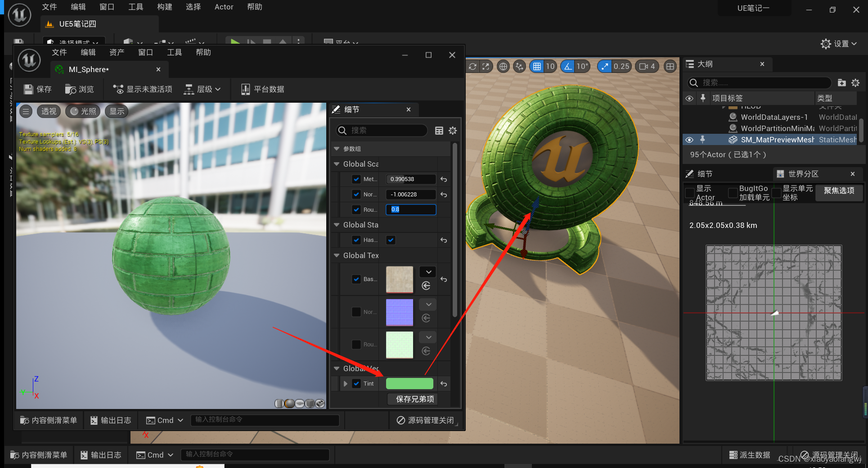Screen dimensions: 868x468
Task: Uncheck the Tint override checkbox
Action: (356, 384)
